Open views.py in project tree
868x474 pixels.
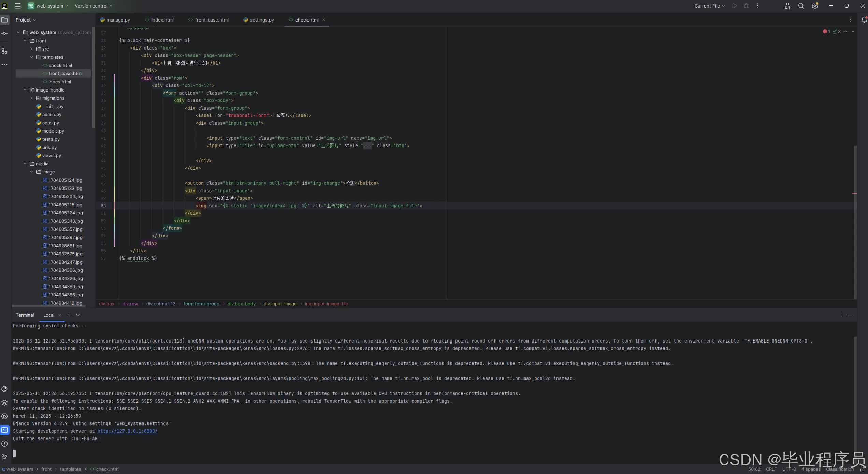52,155
